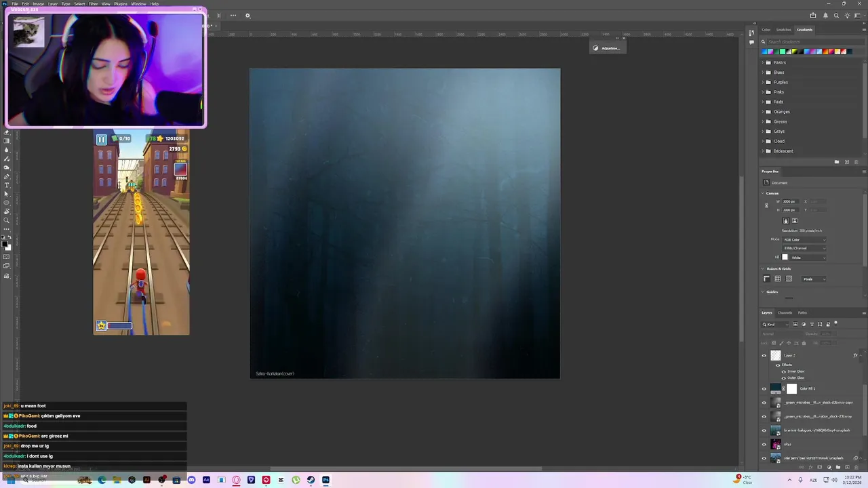
Task: Click the foreground color swatch in toolbar
Action: (x=4, y=244)
